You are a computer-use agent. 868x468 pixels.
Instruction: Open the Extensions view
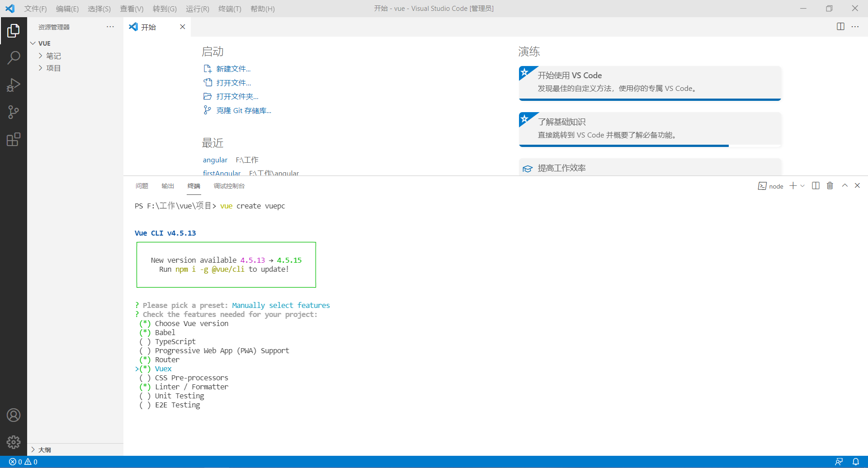click(x=14, y=139)
